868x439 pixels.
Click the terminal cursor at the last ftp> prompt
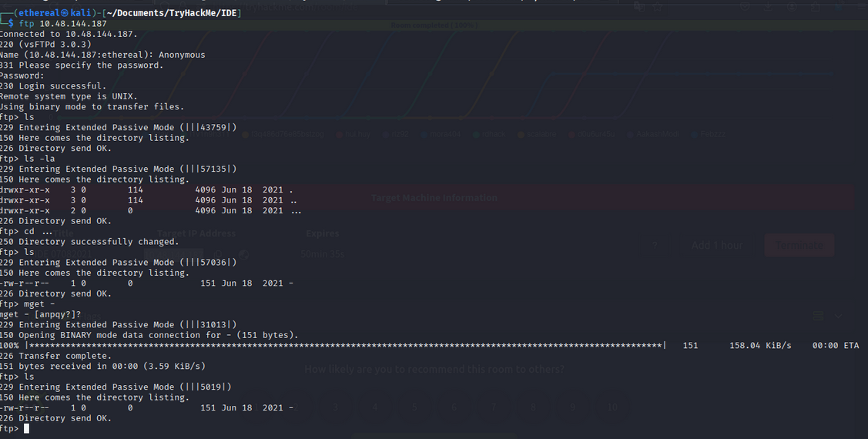26,429
